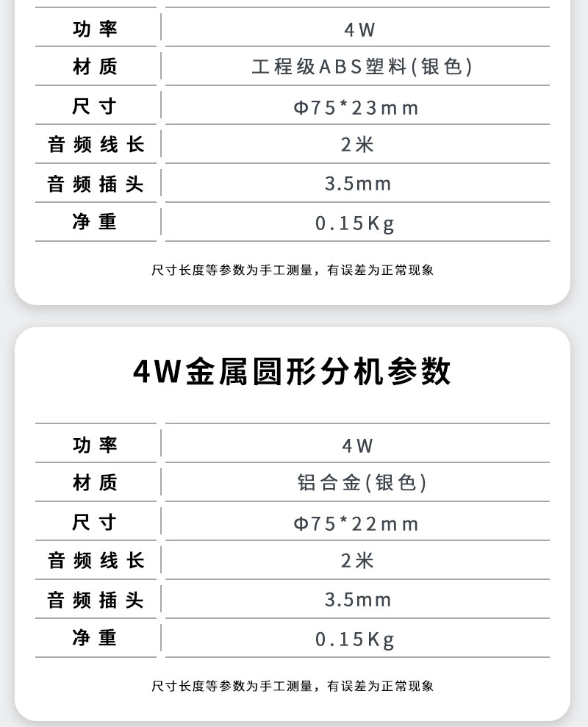Select the 尺寸 label beside Φ75*23mm
Image resolution: width=588 pixels, height=727 pixels.
click(96, 107)
